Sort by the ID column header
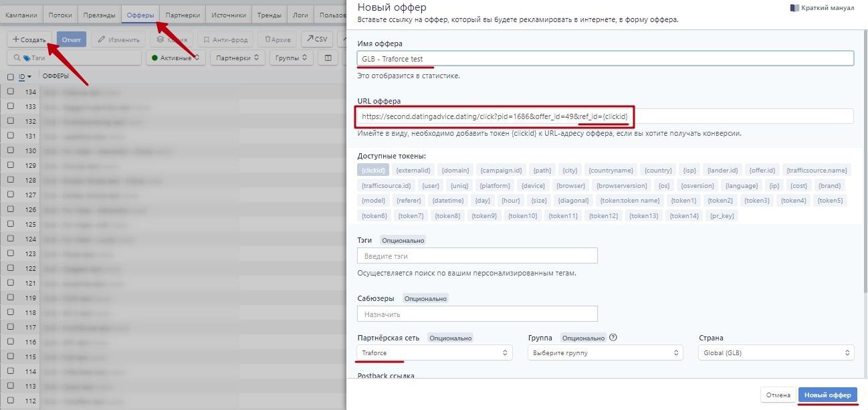Screen dimensions: 868x410 tap(25, 77)
